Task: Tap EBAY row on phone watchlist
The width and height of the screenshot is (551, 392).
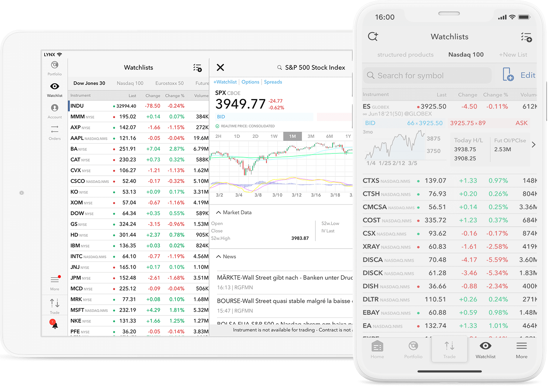Action: click(x=450, y=313)
